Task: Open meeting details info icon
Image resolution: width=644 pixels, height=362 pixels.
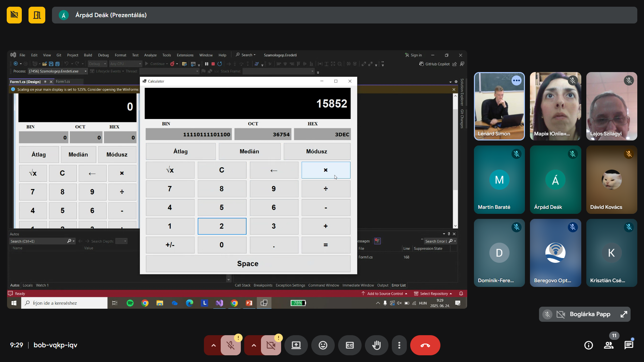Action: point(588,345)
